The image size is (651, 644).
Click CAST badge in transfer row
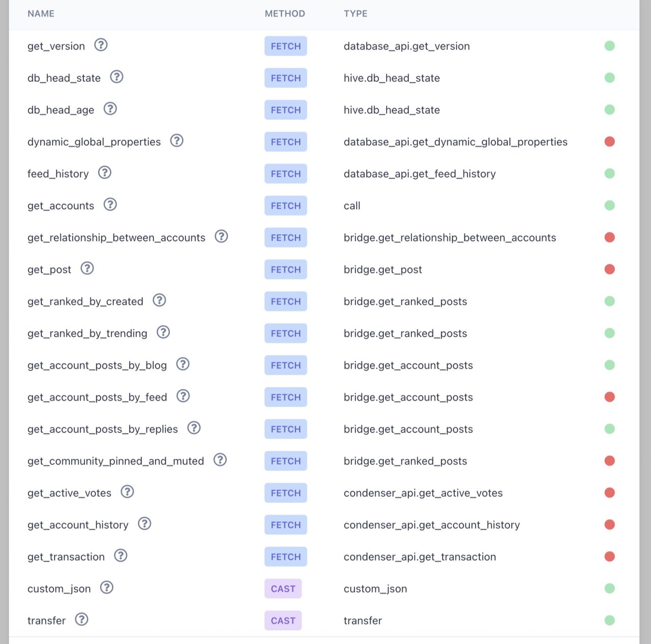283,621
